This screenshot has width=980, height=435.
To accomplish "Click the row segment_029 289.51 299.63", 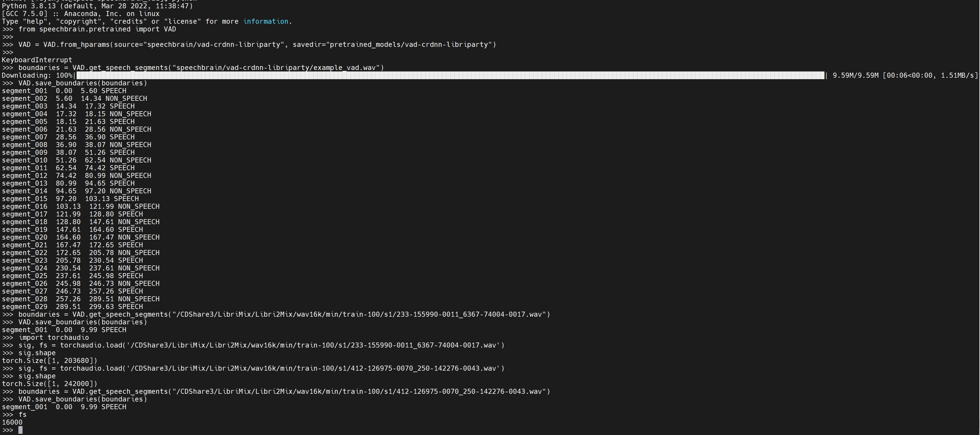I will pos(72,307).
